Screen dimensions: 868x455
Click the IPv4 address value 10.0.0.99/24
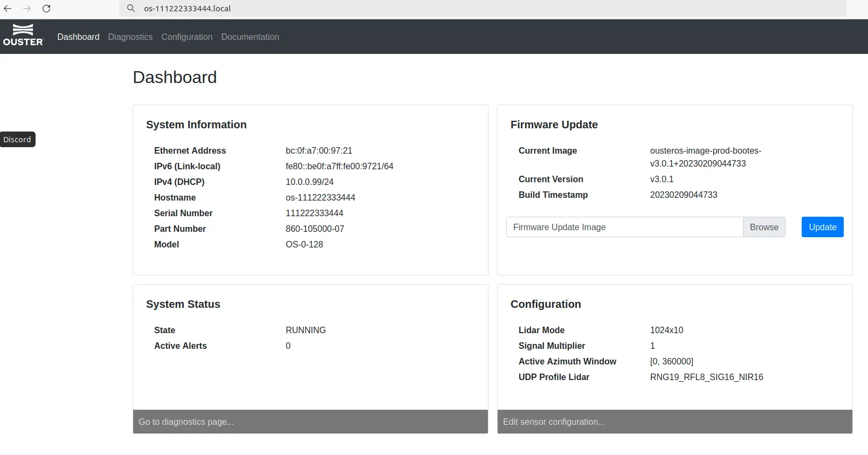pos(309,182)
